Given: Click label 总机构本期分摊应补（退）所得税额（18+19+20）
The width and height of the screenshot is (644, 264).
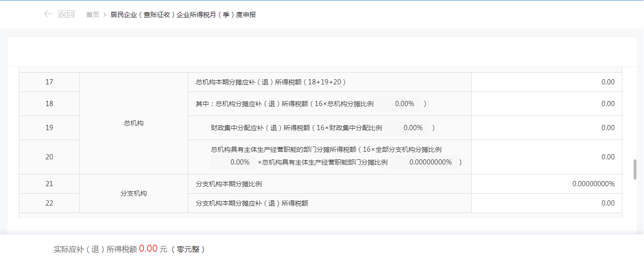Looking at the screenshot, I should (x=271, y=82).
